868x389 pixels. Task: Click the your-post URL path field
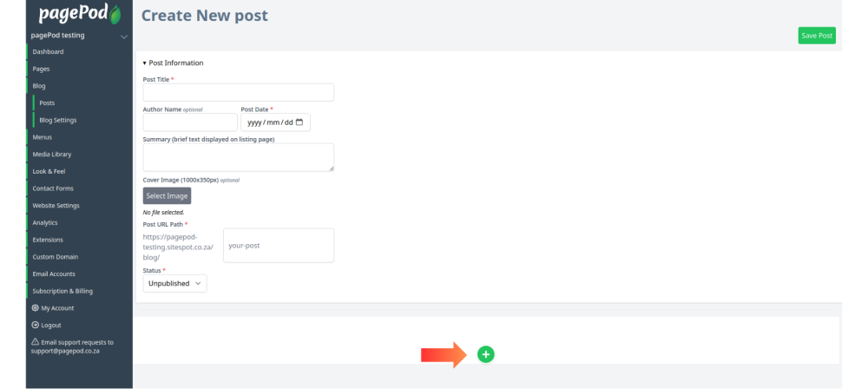[x=279, y=245]
